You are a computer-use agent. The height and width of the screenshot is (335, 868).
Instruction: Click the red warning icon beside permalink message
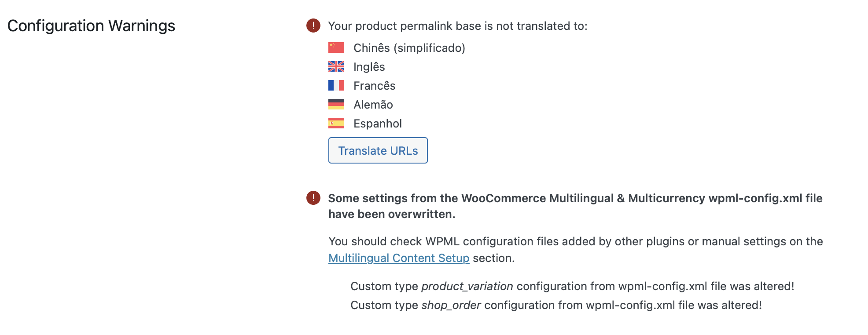pos(313,25)
